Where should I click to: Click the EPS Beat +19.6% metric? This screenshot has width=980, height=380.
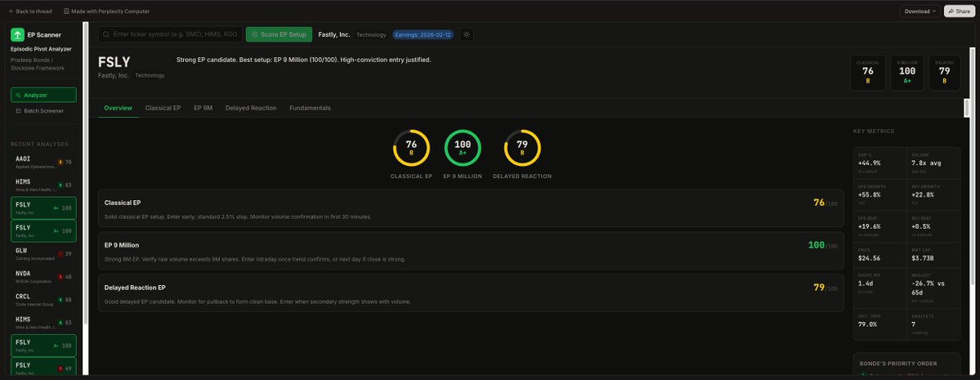point(880,226)
